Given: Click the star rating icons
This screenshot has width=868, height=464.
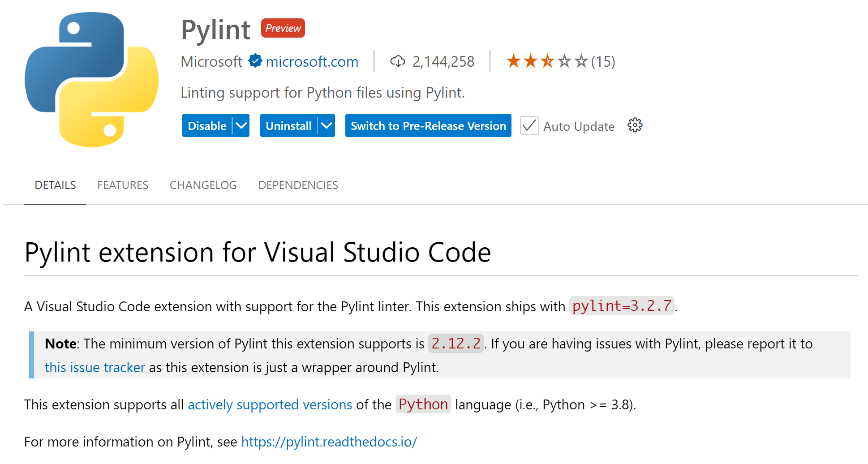Looking at the screenshot, I should tap(547, 61).
